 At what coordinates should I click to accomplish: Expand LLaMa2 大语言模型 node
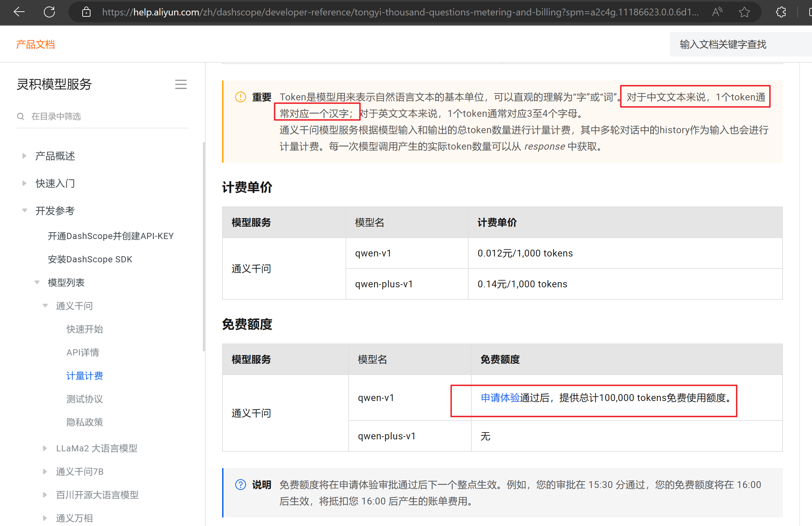coord(45,448)
